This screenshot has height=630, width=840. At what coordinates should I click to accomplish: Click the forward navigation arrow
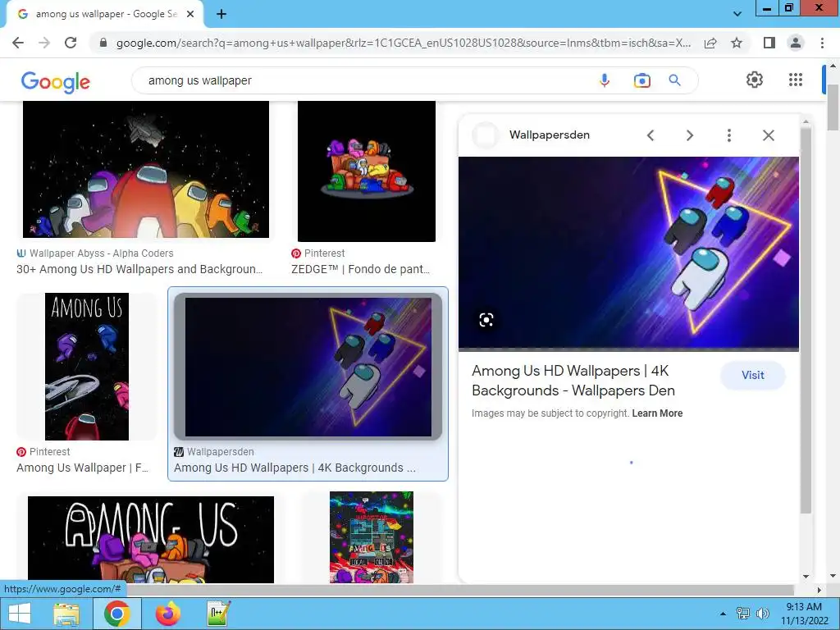pos(44,43)
